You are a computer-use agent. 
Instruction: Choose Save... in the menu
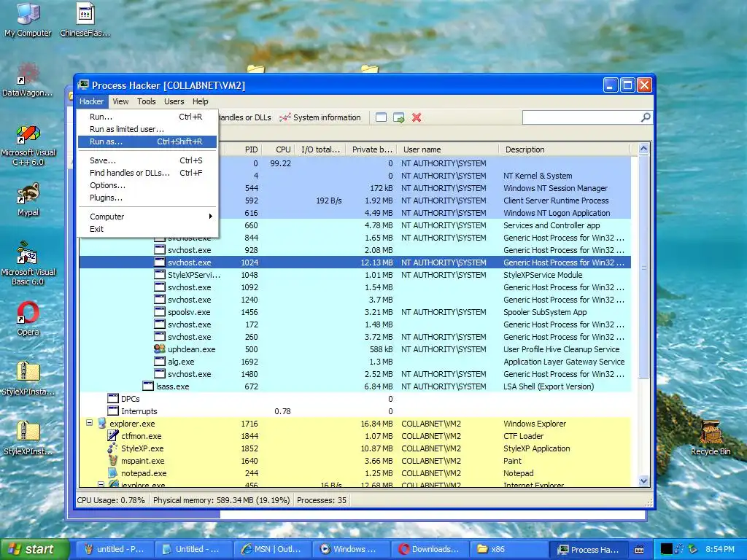pyautogui.click(x=147, y=160)
